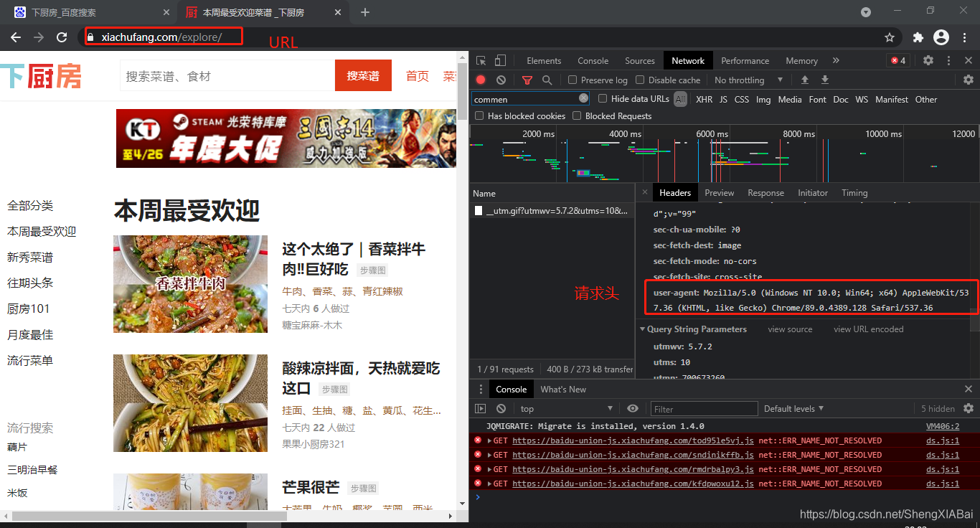The width and height of the screenshot is (980, 528).
Task: Switch to the Sources panel
Action: (640, 61)
